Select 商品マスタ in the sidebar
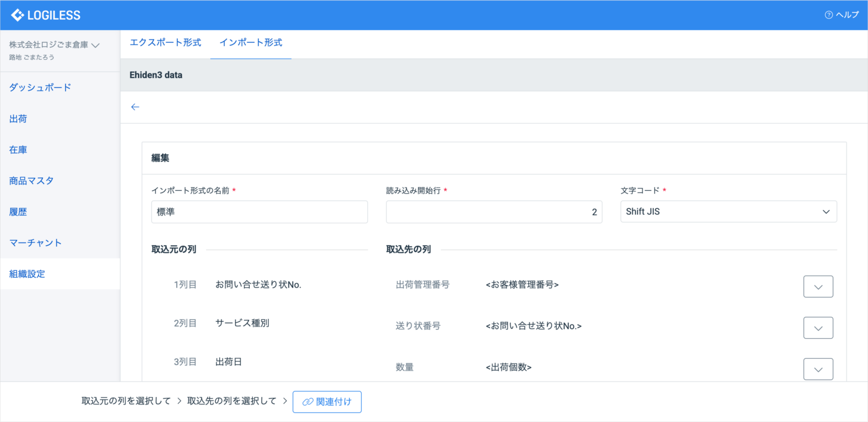The height and width of the screenshot is (422, 868). (x=32, y=181)
